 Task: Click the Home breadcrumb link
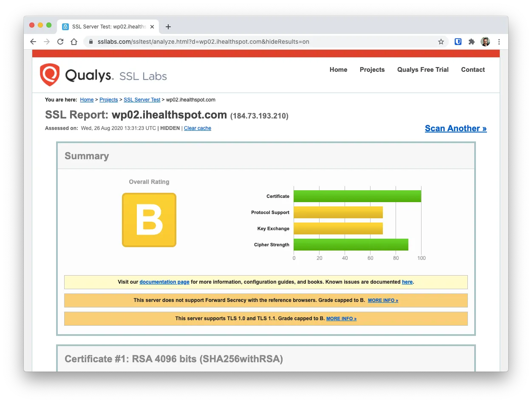point(87,100)
